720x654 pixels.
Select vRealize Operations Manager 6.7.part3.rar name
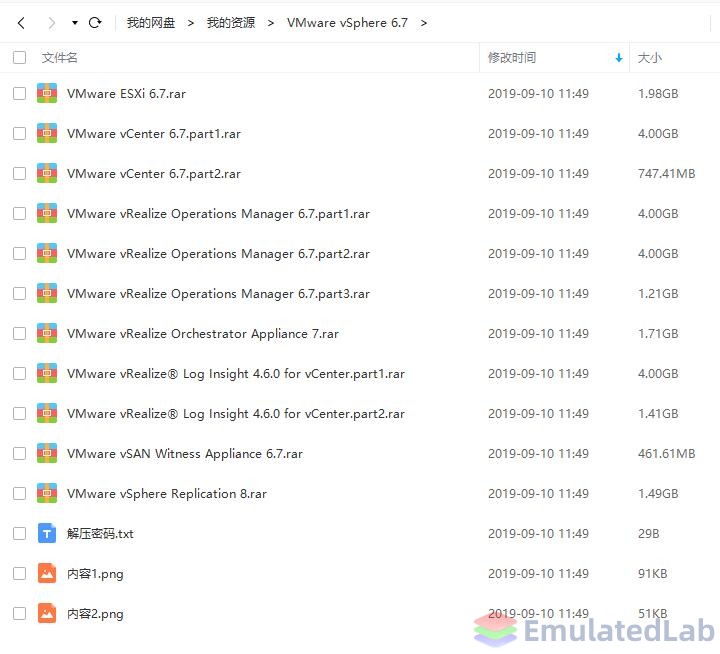(219, 293)
